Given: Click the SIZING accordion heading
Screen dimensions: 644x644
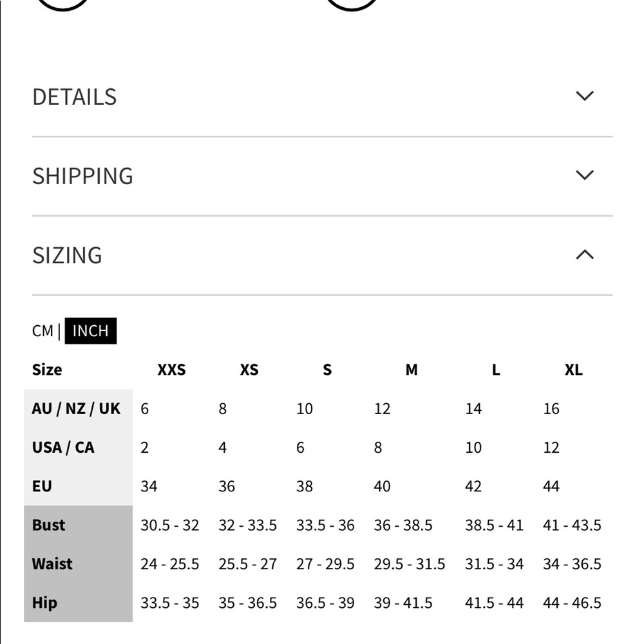Looking at the screenshot, I should 67,256.
